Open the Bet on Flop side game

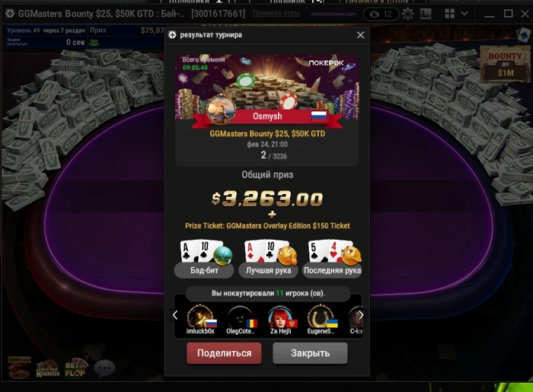(x=76, y=368)
